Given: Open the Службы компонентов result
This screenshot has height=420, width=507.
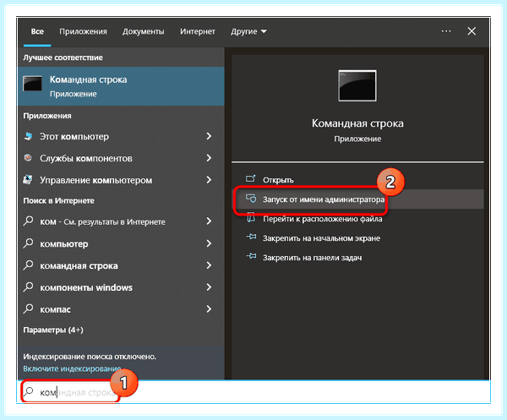Looking at the screenshot, I should [x=121, y=158].
